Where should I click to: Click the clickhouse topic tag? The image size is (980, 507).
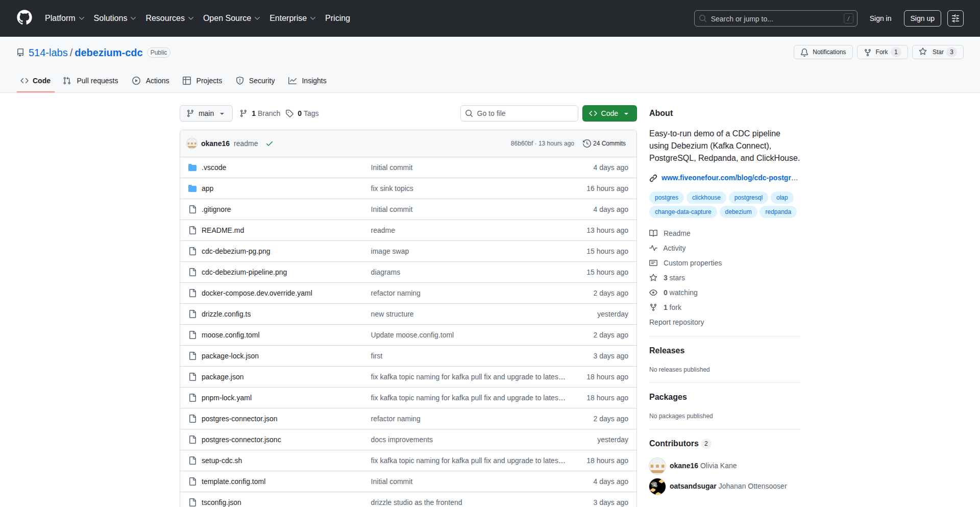pyautogui.click(x=706, y=198)
